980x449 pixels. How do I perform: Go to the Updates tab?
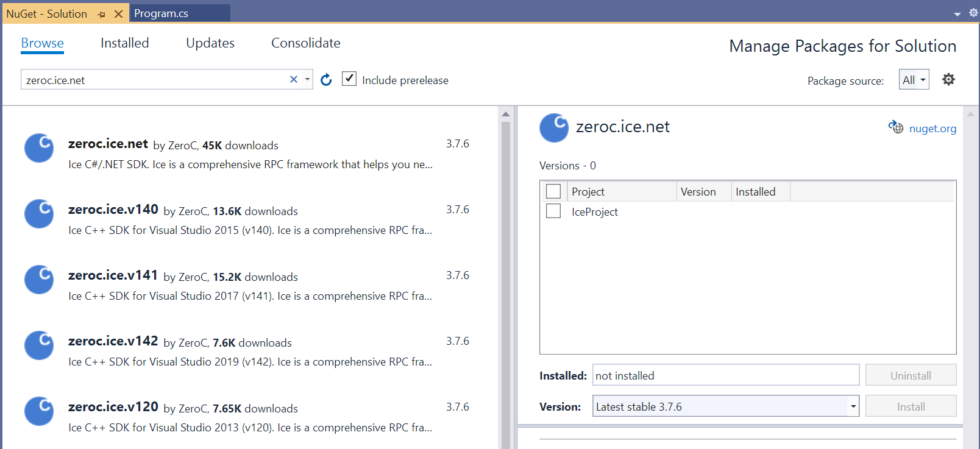point(210,43)
